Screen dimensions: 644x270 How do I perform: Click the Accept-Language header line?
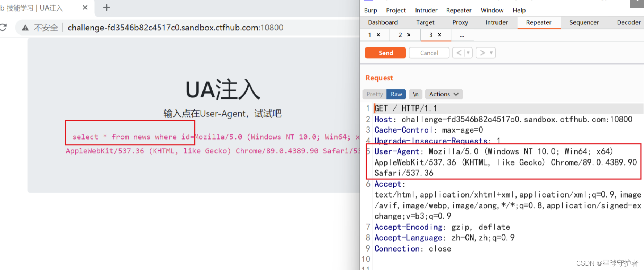[x=444, y=238]
